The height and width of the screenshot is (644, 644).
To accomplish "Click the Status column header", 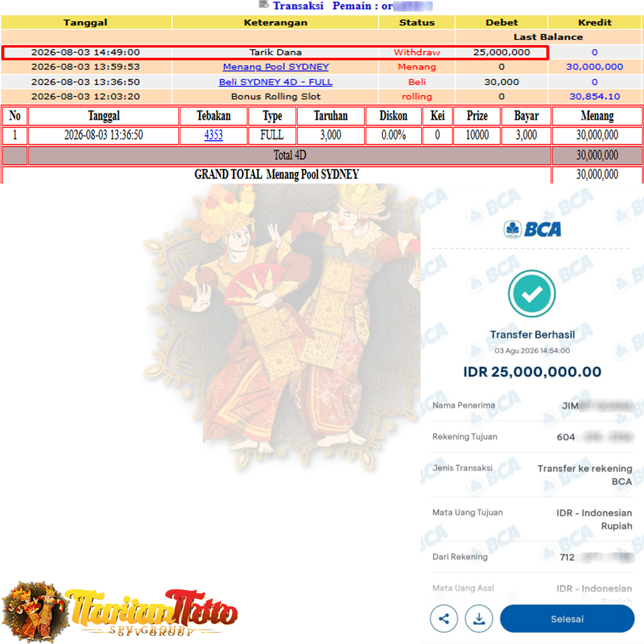I will 417,23.
